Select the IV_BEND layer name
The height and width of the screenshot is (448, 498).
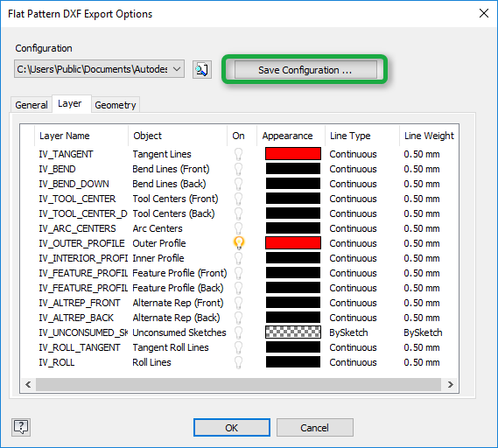(57, 169)
